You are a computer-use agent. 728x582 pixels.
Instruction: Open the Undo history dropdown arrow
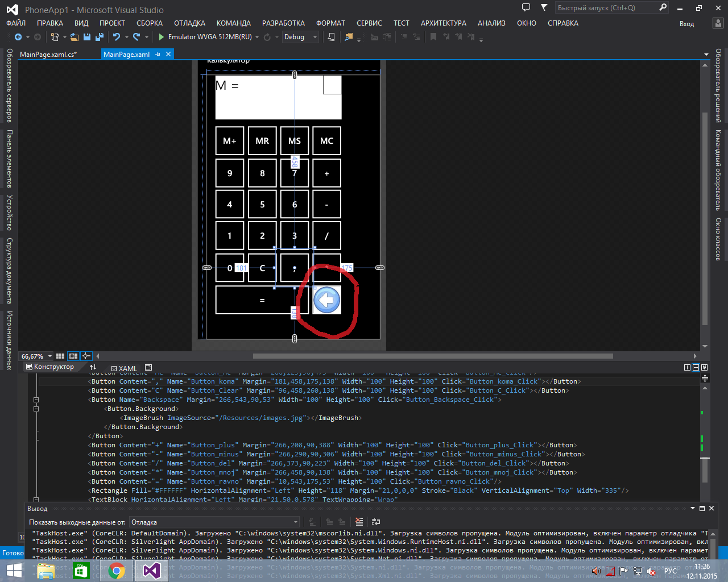126,37
